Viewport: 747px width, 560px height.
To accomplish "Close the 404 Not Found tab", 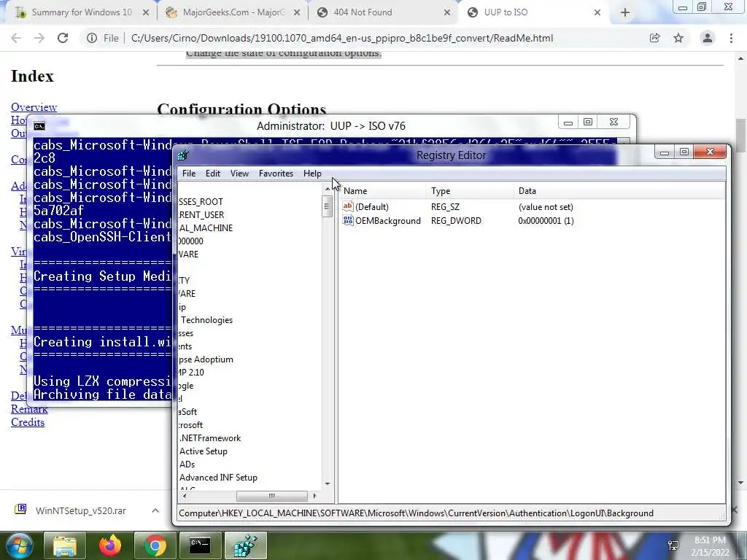I will click(447, 13).
